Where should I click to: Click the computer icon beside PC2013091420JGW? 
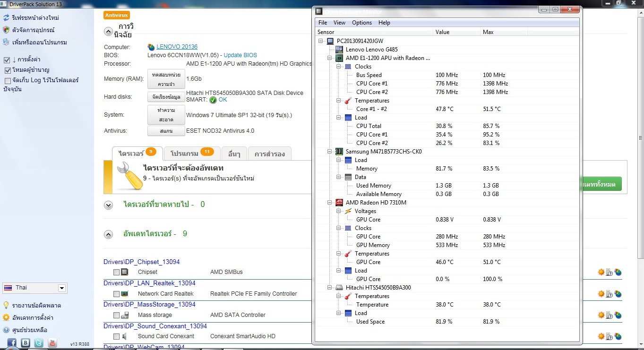[x=330, y=41]
